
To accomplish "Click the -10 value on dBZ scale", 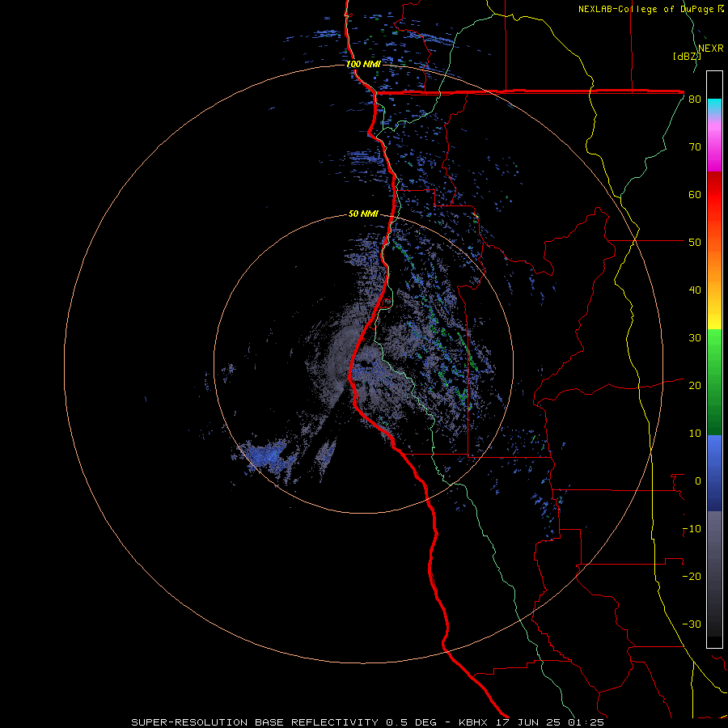I will click(692, 529).
